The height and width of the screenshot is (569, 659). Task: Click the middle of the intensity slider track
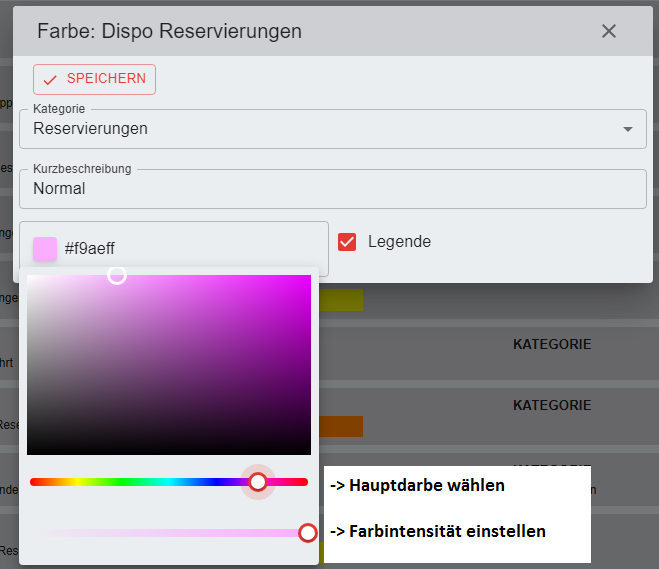click(x=169, y=533)
